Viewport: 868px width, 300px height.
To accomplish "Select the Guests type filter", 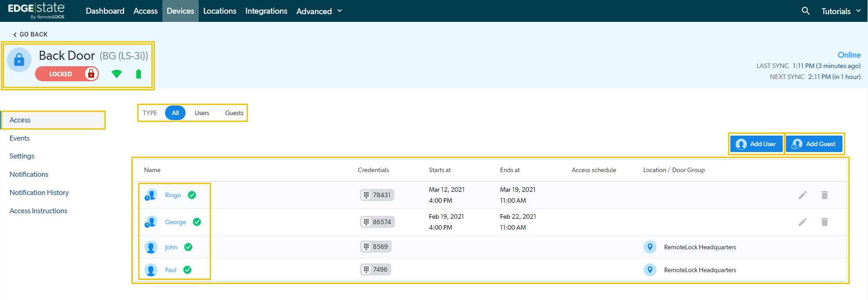I will click(234, 113).
